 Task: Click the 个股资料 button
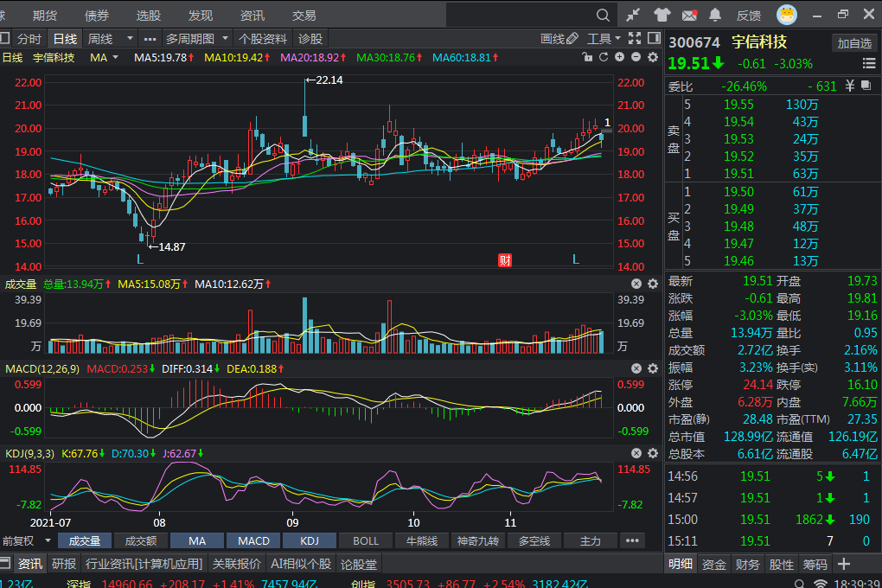click(262, 39)
